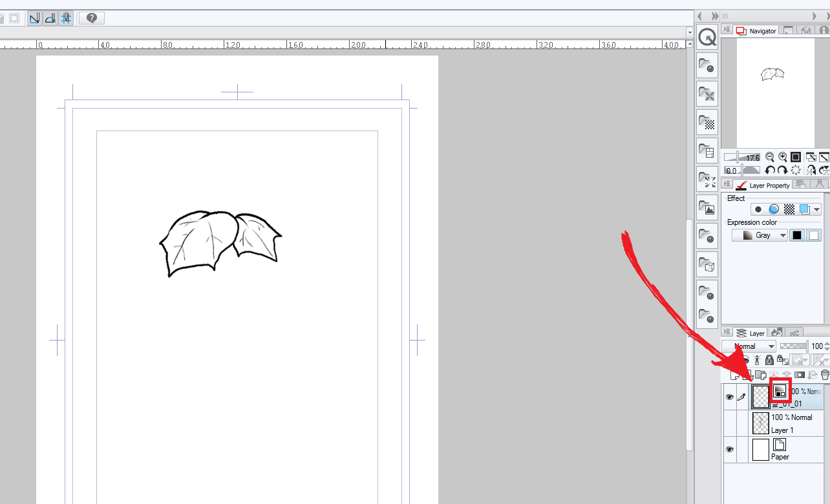The height and width of the screenshot is (504, 830).
Task: Open the ruler unit dropdown arrow
Action: tap(690, 32)
